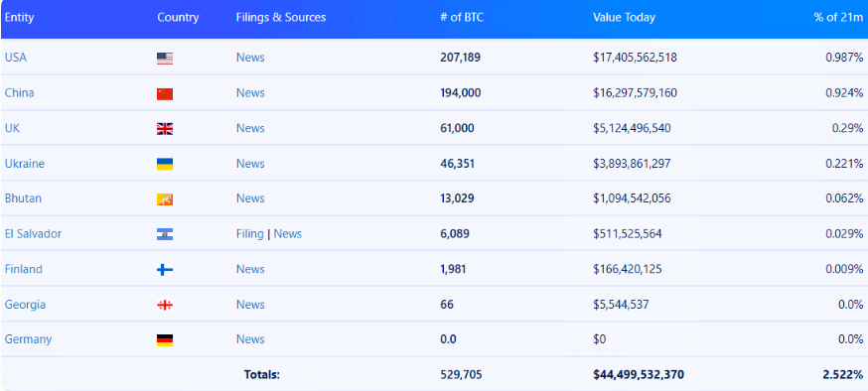This screenshot has width=868, height=391.
Task: Select the 0.029% percentage cell
Action: (x=844, y=233)
